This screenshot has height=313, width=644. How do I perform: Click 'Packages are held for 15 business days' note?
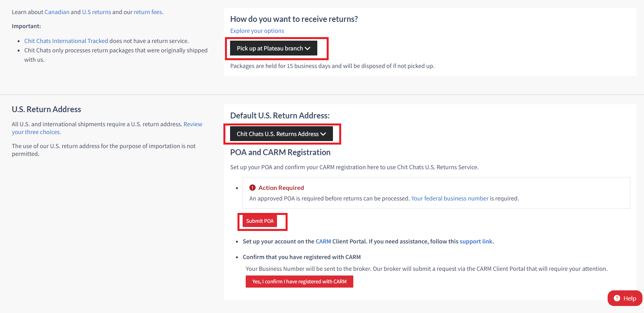point(332,66)
